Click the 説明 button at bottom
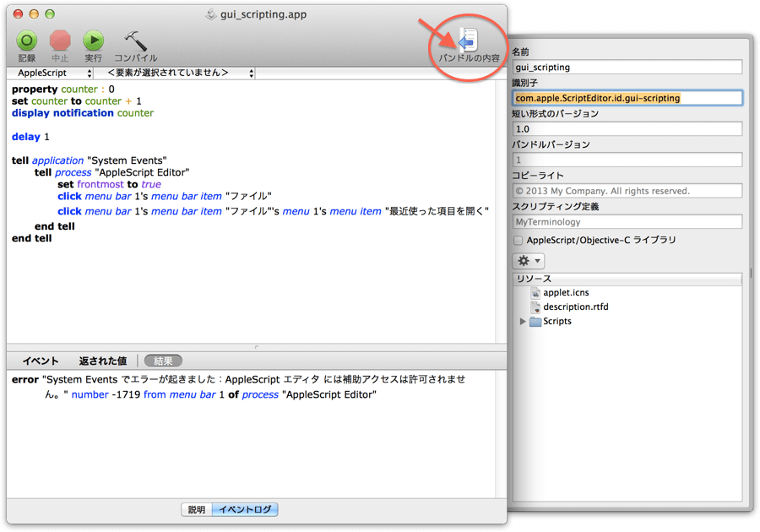Image resolution: width=760 pixels, height=532 pixels. [196, 510]
